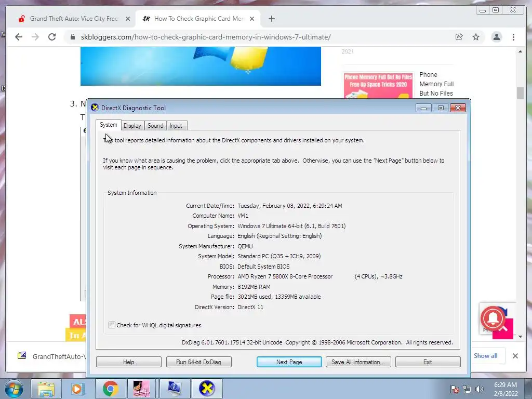Viewport: 532px width, 399px height.
Task: Close the Grand Theft Auto browser tab
Action: tap(128, 19)
